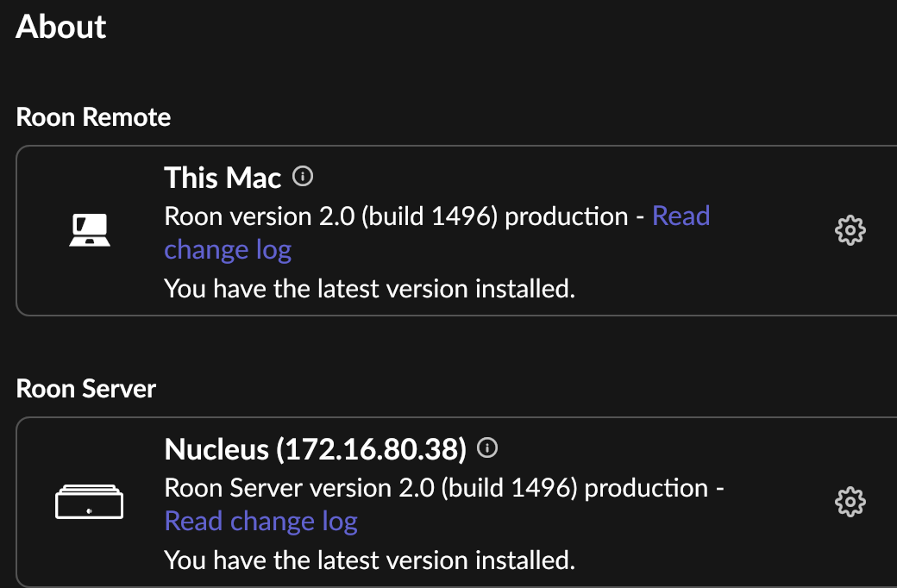Open settings gear for This Mac
The image size is (897, 588).
click(x=850, y=230)
